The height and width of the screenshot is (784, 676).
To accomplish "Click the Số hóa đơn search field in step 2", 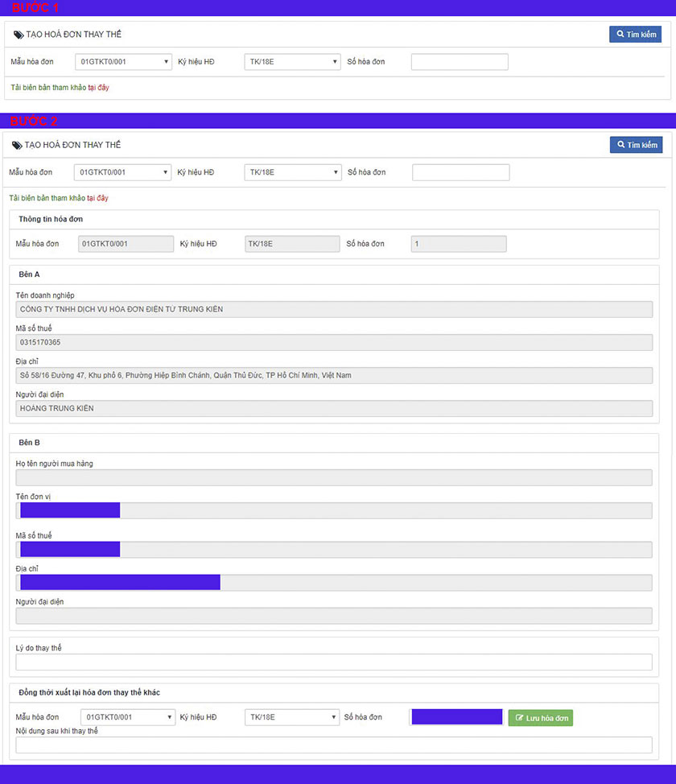I will point(461,172).
